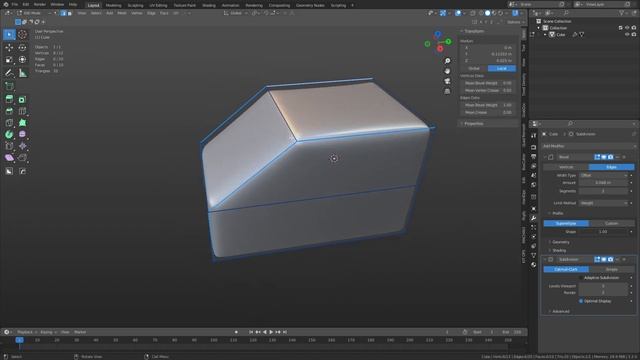Open the Width Type Offset dropdown

(603, 175)
